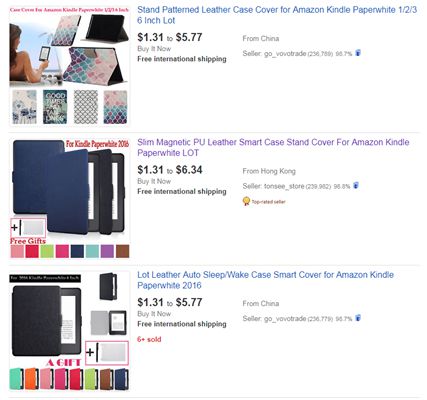This screenshot has width=427, height=400.
Task: Open tonsee_store seller profile
Action: [x=284, y=186]
